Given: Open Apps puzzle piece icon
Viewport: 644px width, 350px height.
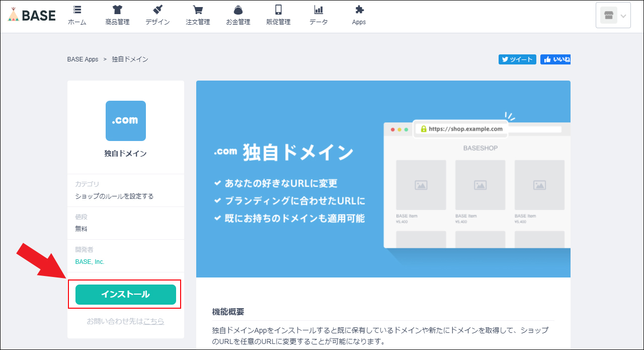Looking at the screenshot, I should coord(359,10).
